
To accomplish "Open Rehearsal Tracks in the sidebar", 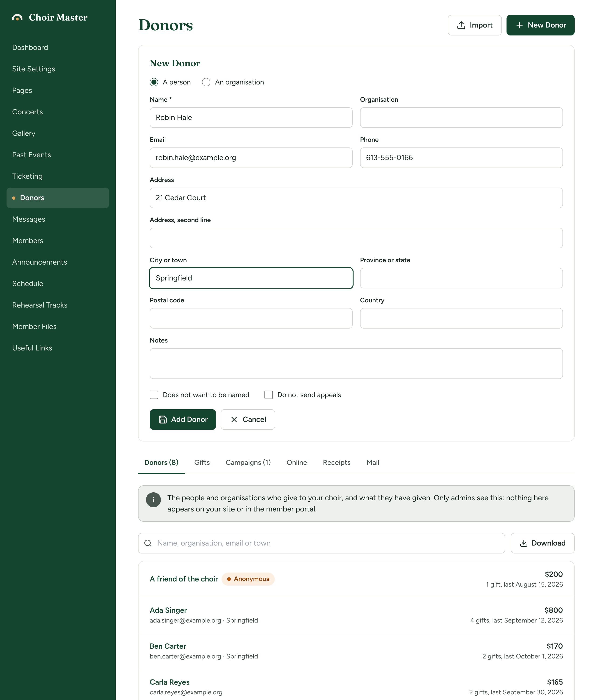I will point(58,305).
